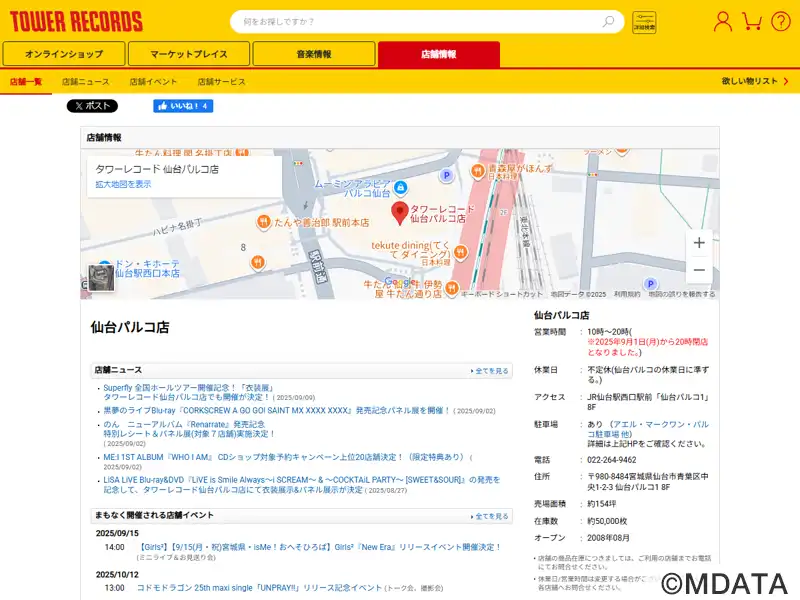
Task: Select the 店舗一覧 submenu item
Action: click(26, 82)
